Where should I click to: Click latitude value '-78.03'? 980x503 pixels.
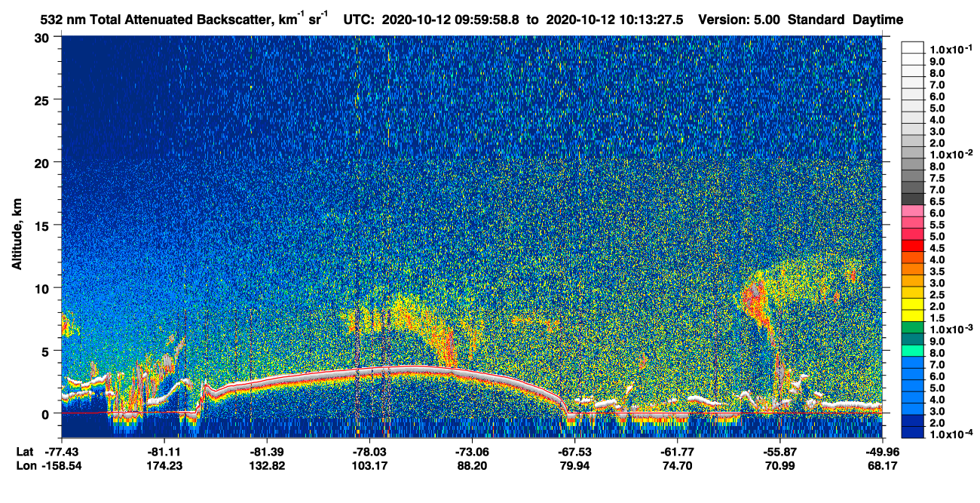[x=369, y=452]
